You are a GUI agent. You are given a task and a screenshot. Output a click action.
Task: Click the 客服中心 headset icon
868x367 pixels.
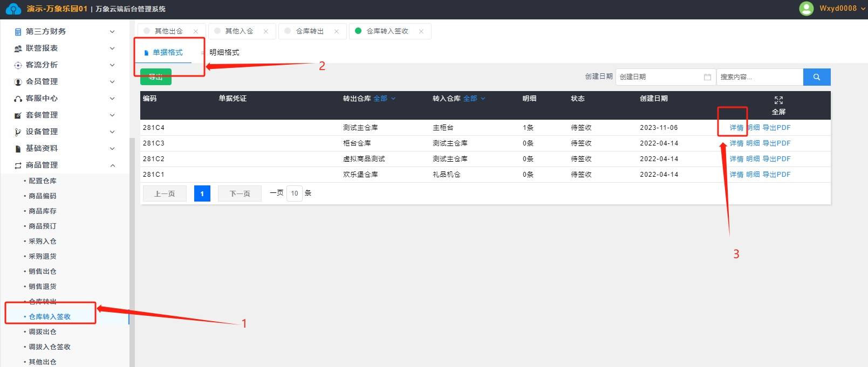click(x=18, y=99)
